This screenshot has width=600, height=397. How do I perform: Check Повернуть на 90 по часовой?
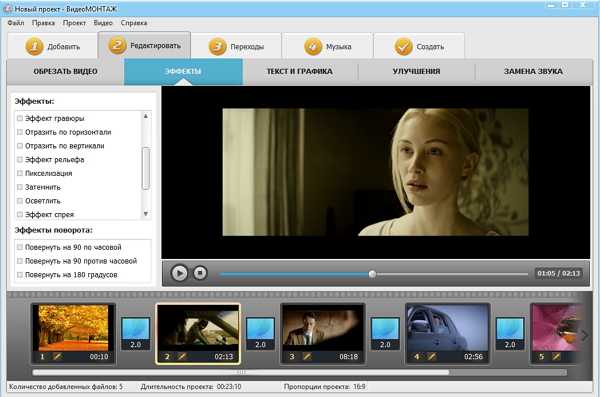click(x=20, y=247)
